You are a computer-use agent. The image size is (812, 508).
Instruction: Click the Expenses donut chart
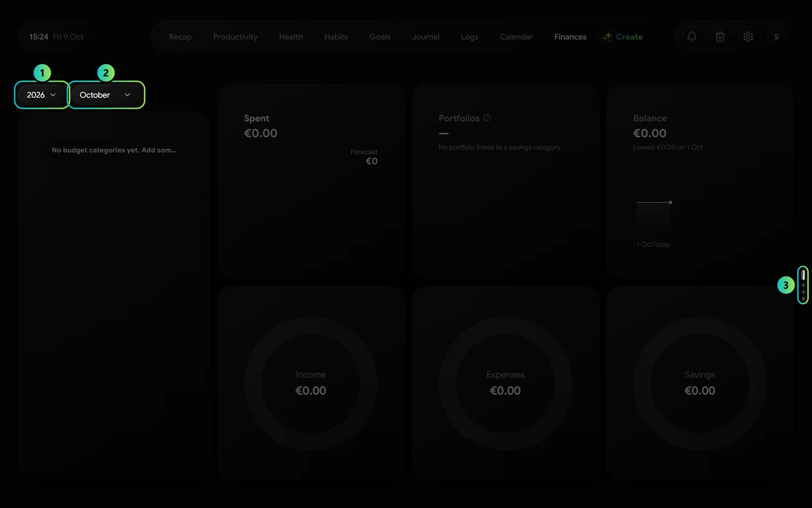[x=505, y=384]
